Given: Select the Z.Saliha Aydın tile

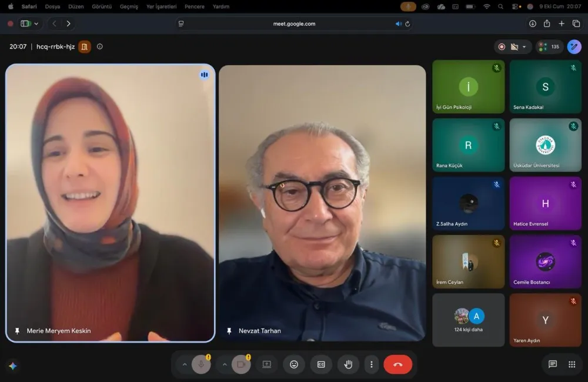Looking at the screenshot, I should [469, 203].
